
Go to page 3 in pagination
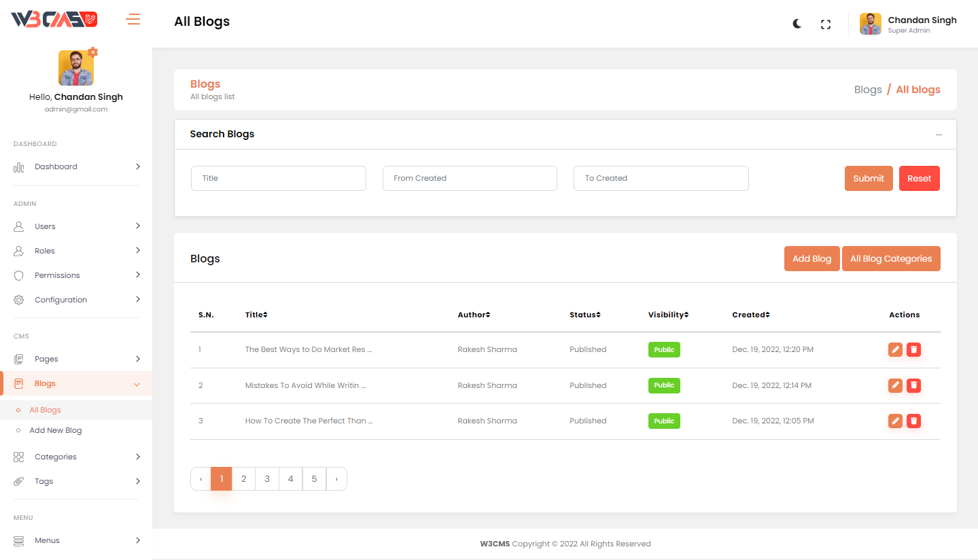267,478
